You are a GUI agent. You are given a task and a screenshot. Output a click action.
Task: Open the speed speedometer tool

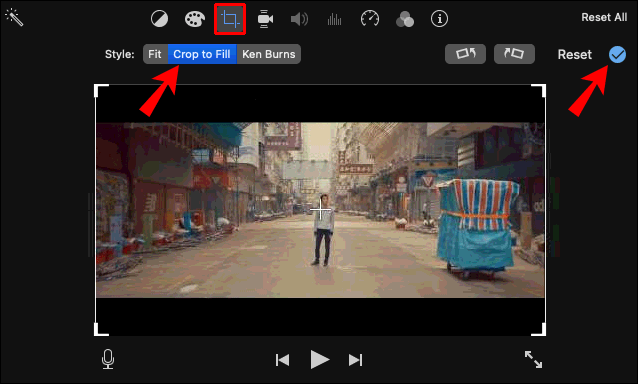coord(369,19)
